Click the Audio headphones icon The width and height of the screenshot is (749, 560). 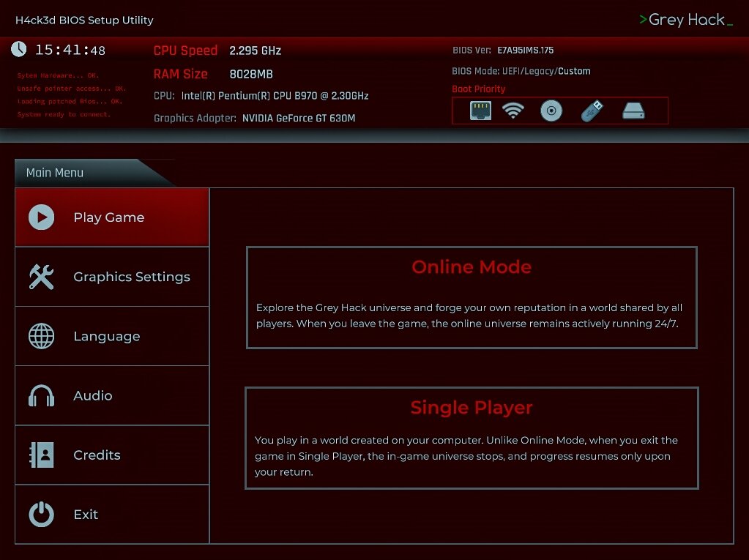click(42, 396)
